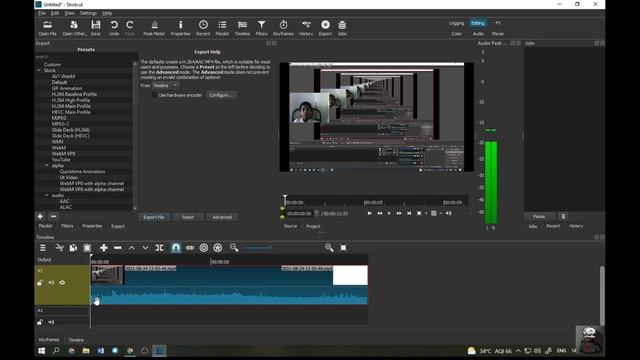This screenshot has width=640, height=360.
Task: Play the video in the player
Action: (x=389, y=213)
